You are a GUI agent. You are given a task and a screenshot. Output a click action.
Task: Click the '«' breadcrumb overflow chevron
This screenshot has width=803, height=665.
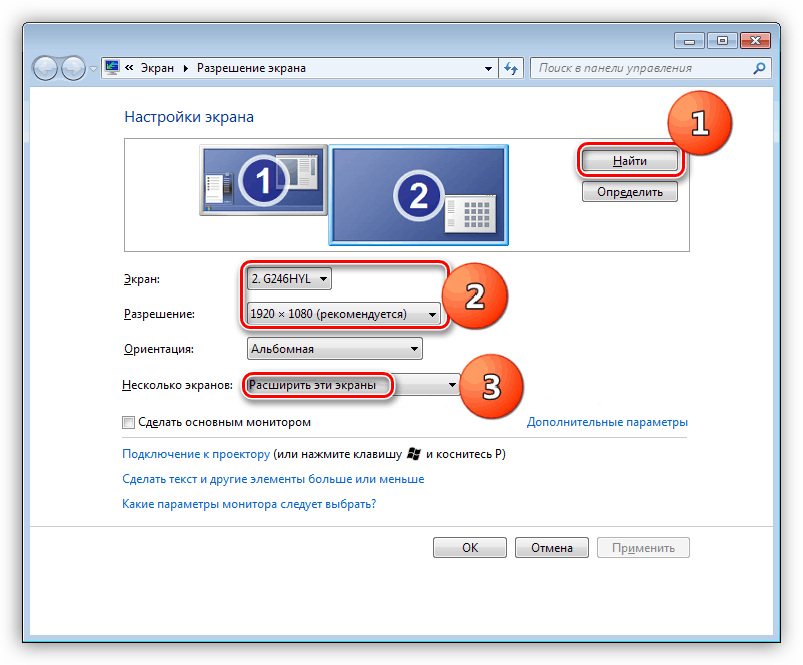point(129,68)
